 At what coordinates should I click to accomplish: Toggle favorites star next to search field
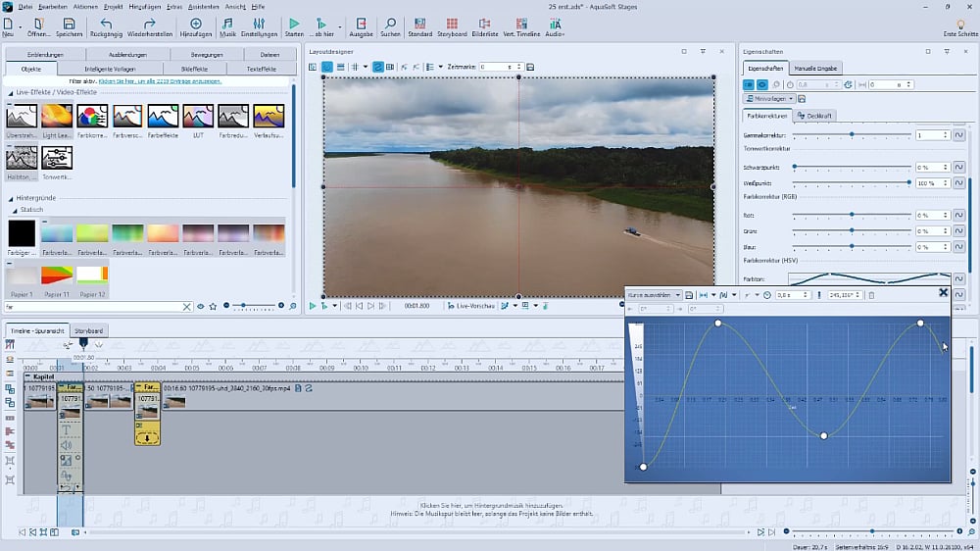(213, 307)
